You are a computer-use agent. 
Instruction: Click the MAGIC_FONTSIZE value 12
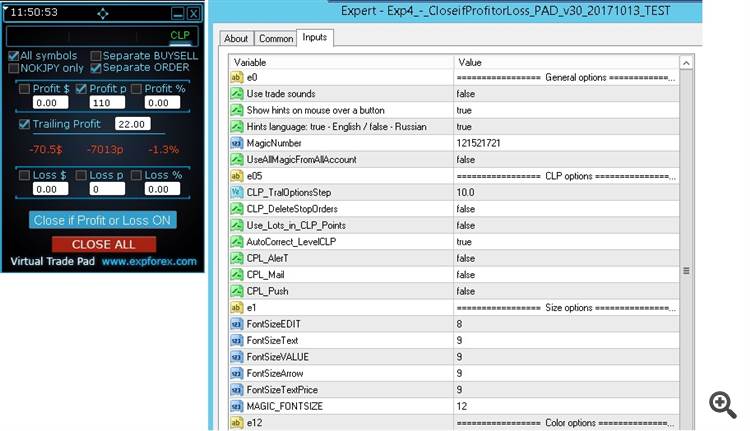point(462,407)
